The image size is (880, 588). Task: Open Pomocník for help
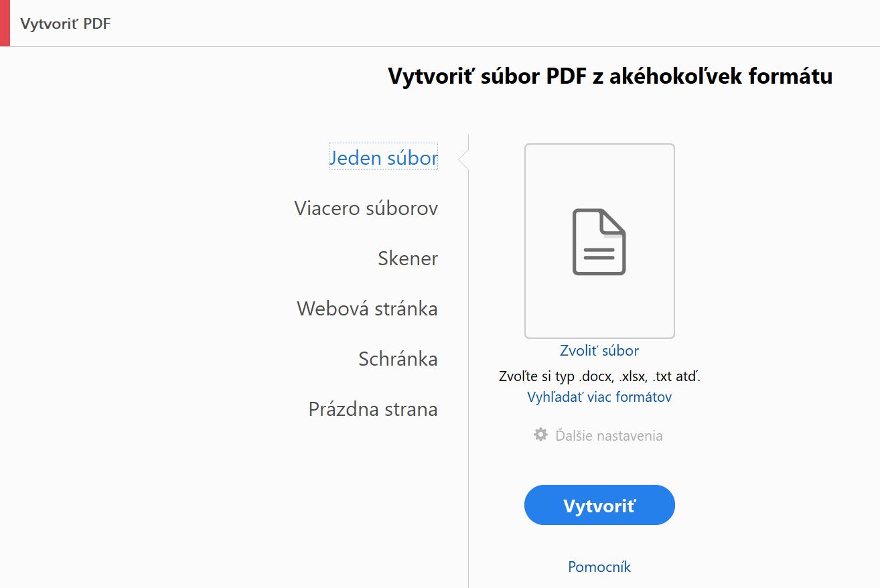(x=599, y=567)
